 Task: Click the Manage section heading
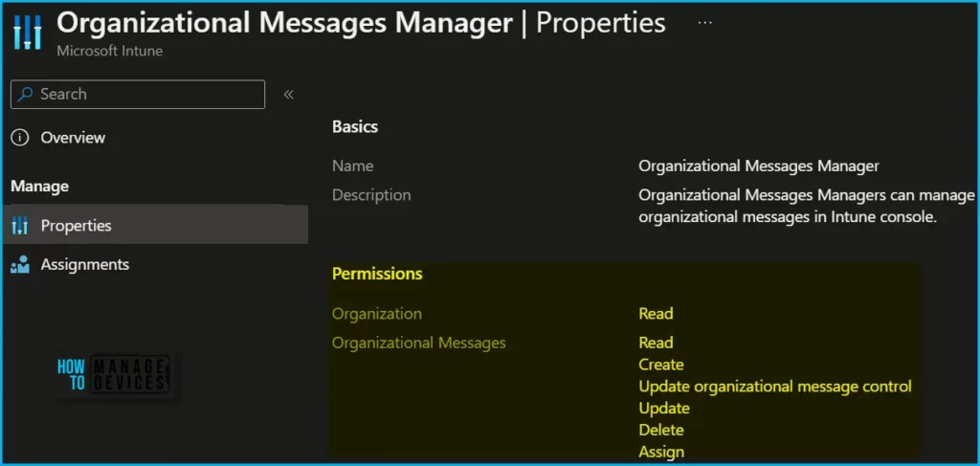click(x=40, y=187)
